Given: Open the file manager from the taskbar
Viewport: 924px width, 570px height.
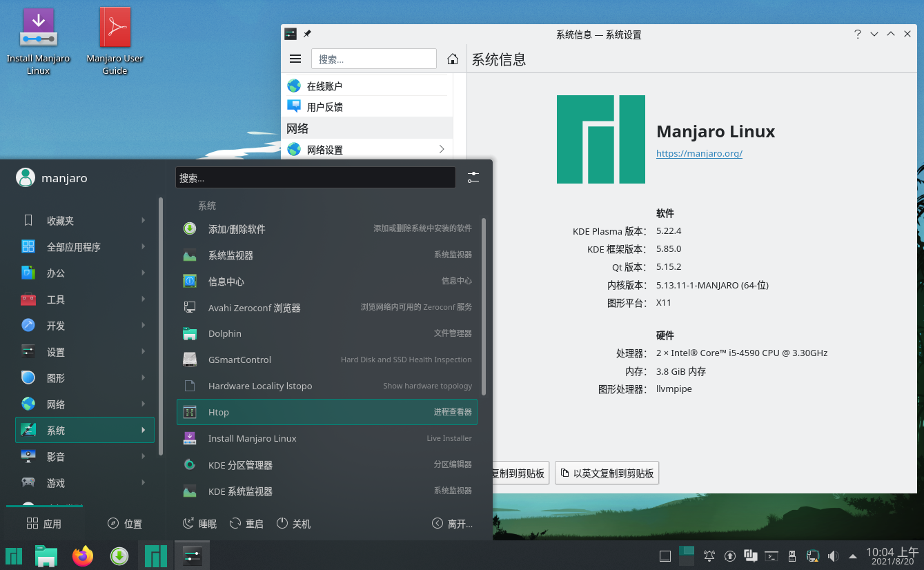Looking at the screenshot, I should [x=46, y=556].
